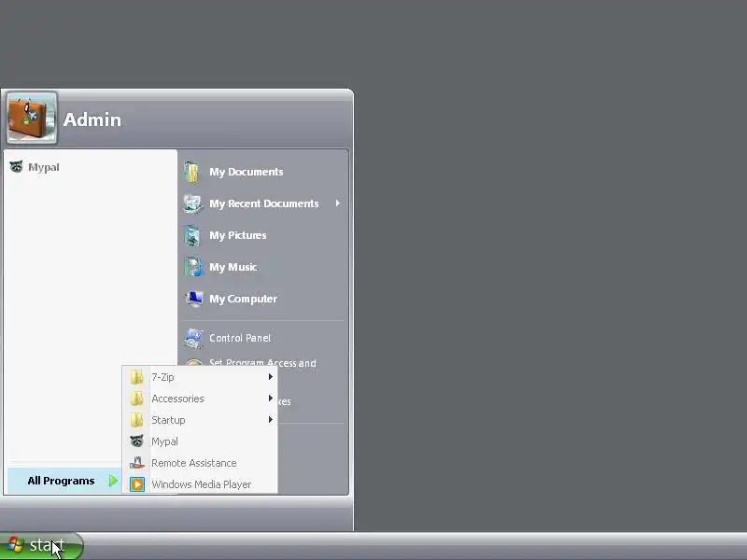This screenshot has width=747, height=560.
Task: Open My Recent Documents label
Action: [x=264, y=203]
